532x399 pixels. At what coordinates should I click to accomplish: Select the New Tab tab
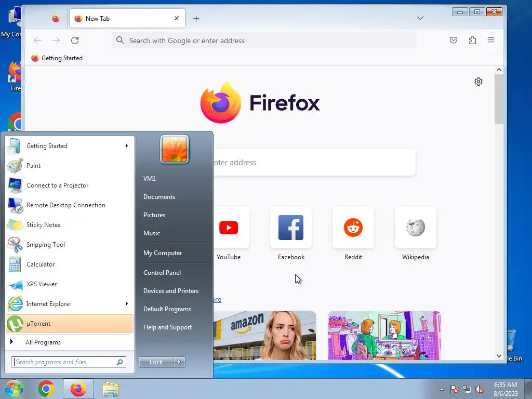(x=128, y=18)
